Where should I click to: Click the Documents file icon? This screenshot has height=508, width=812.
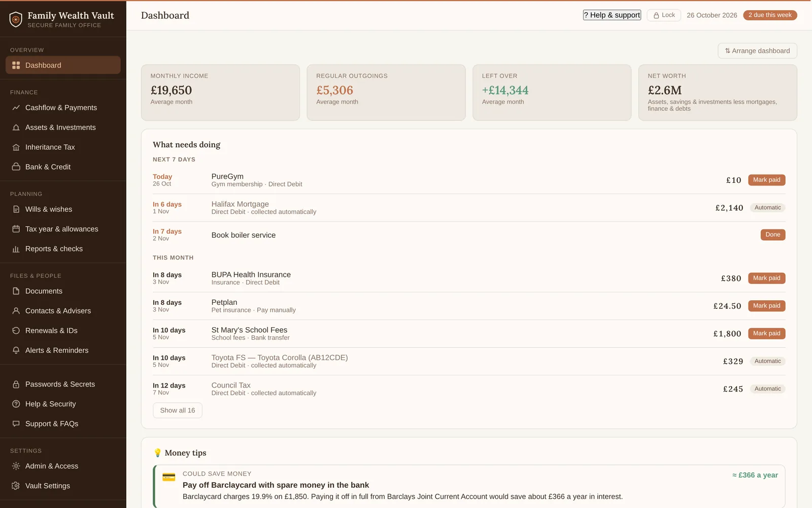tap(16, 291)
